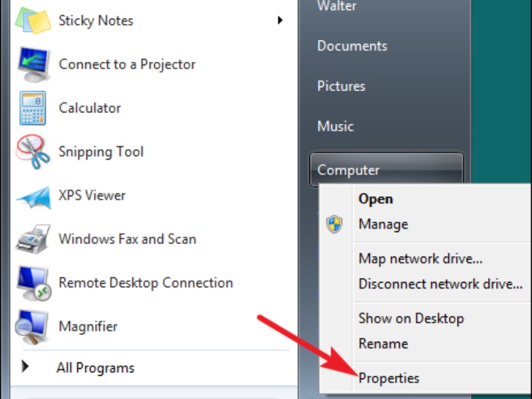Click the Connect to a Projector icon

[x=34, y=65]
